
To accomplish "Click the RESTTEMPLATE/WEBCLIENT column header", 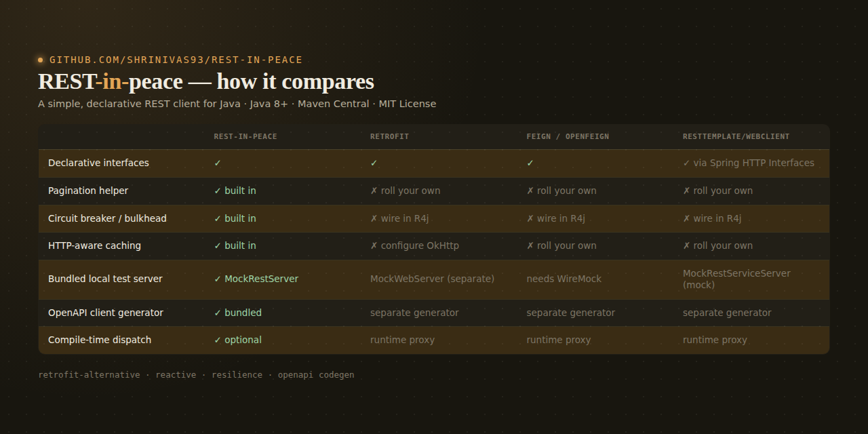I will [736, 136].
